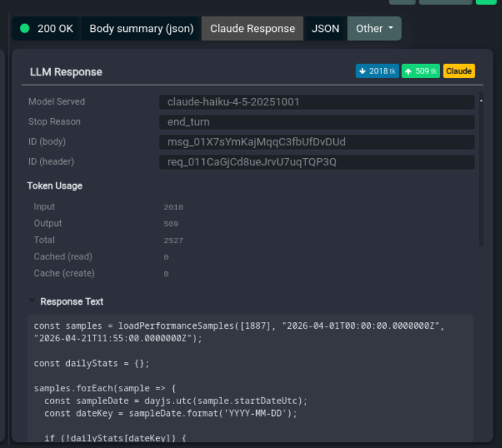The height and width of the screenshot is (448, 502).
Task: Collapse the Response Text section chevron
Action: click(x=32, y=301)
